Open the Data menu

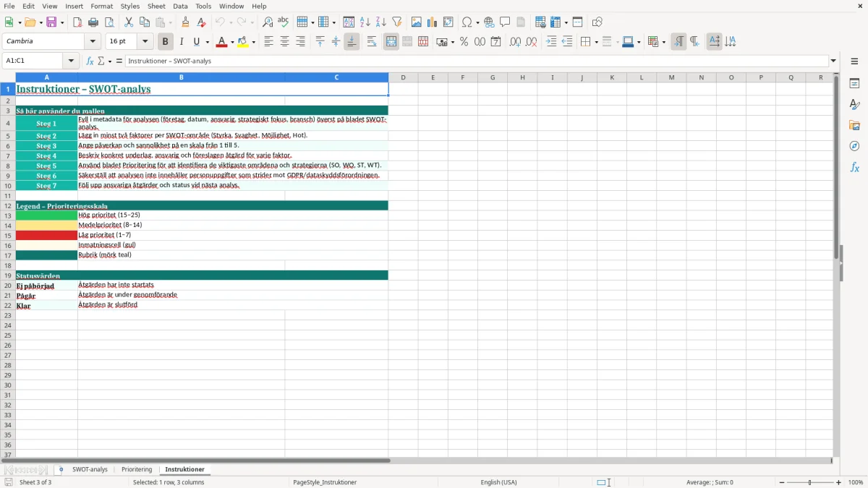(180, 7)
